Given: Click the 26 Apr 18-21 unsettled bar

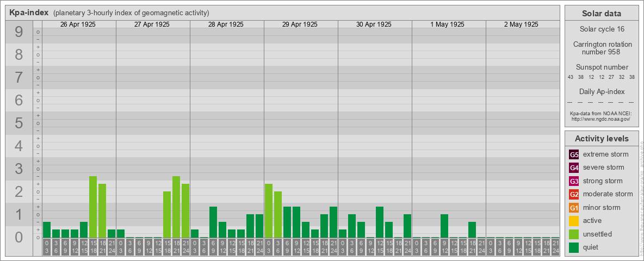Looking at the screenshot, I should [102, 211].
